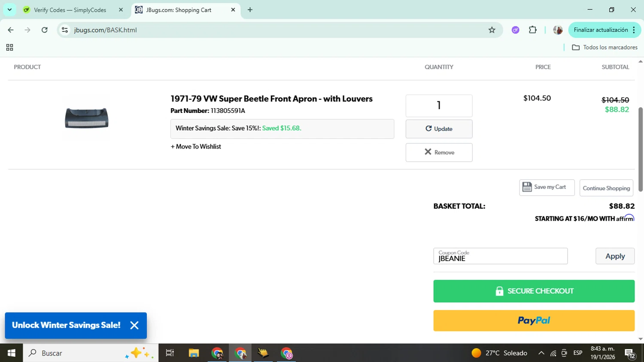
Task: Open the notifications center icon
Action: point(630,353)
